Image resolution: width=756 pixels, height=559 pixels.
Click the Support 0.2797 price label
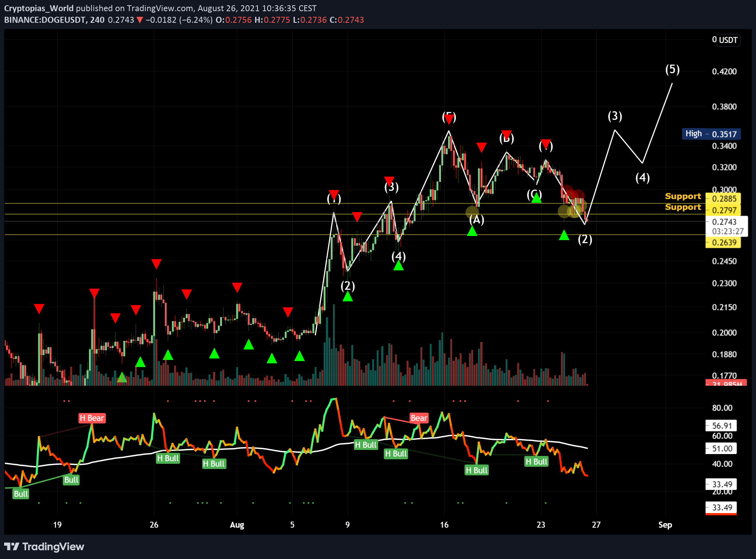pyautogui.click(x=723, y=210)
